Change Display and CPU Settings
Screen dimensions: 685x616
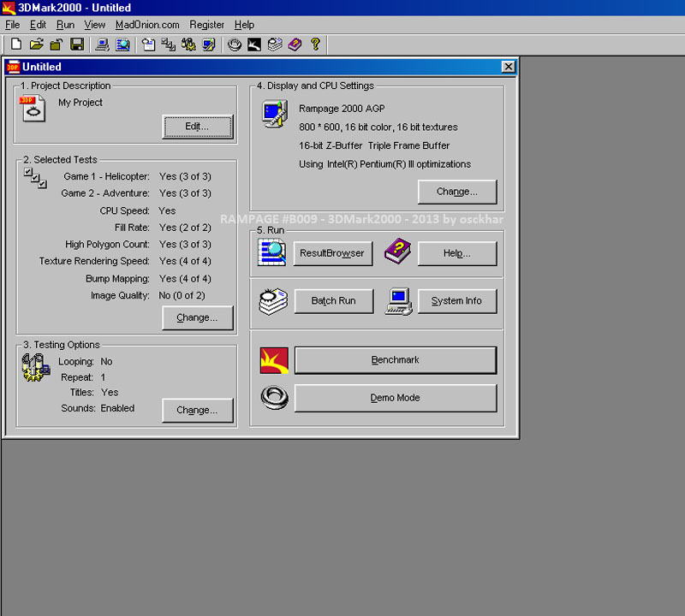pos(457,192)
